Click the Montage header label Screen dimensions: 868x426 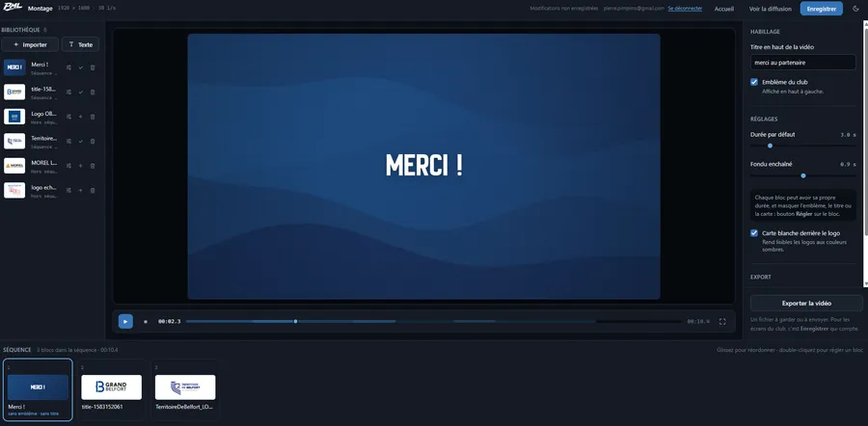(x=41, y=9)
